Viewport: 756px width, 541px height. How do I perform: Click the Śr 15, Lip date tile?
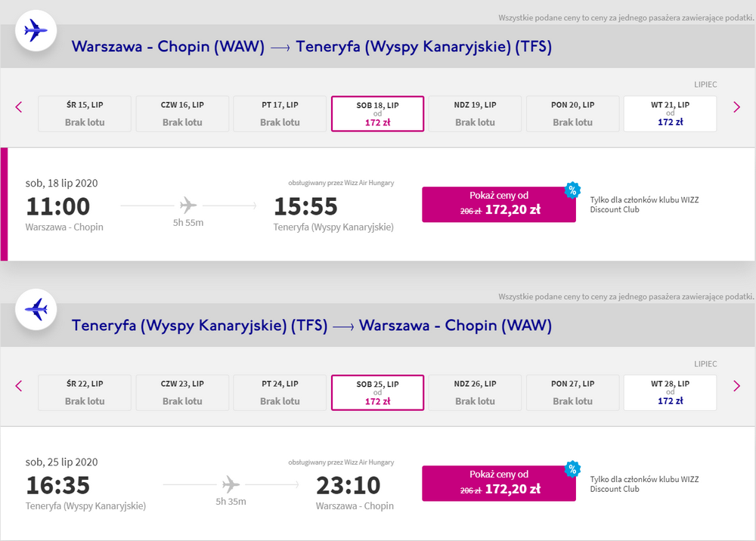(x=85, y=113)
